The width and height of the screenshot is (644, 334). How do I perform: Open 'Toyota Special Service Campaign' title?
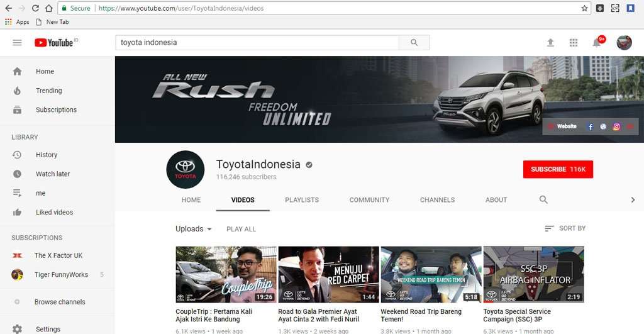pos(517,315)
